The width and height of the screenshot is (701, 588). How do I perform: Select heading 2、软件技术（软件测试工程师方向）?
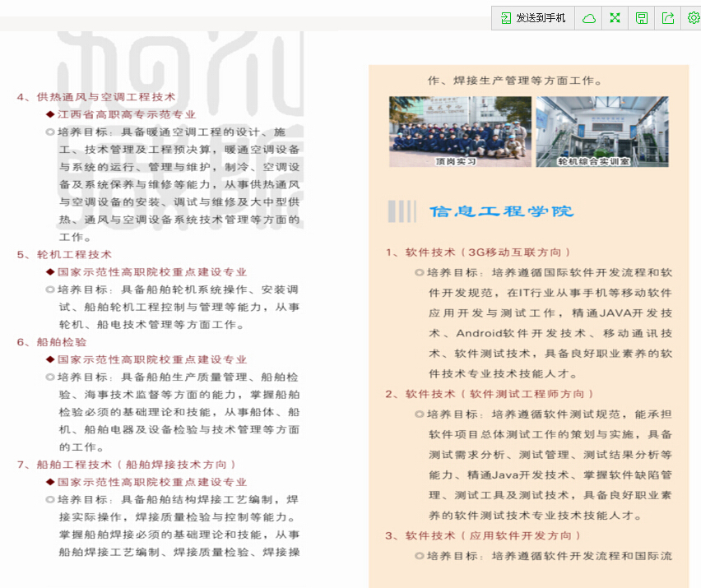pyautogui.click(x=490, y=394)
